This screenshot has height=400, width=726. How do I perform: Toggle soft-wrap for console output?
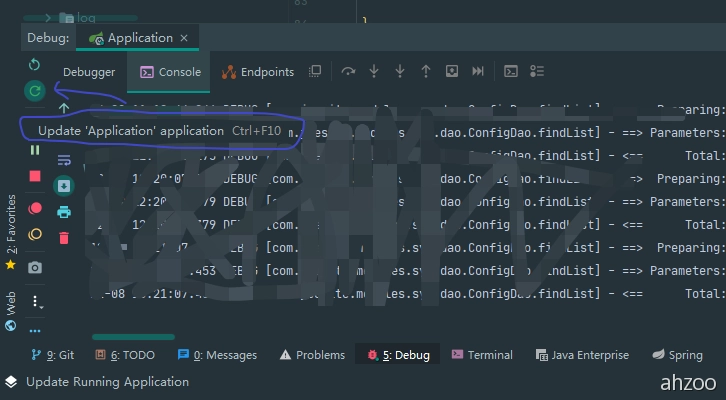click(64, 159)
